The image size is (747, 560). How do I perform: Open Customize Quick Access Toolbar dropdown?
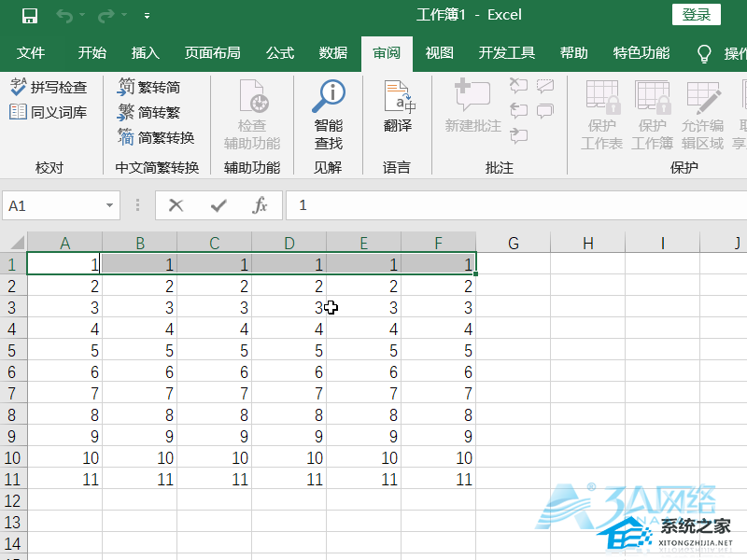[x=148, y=16]
